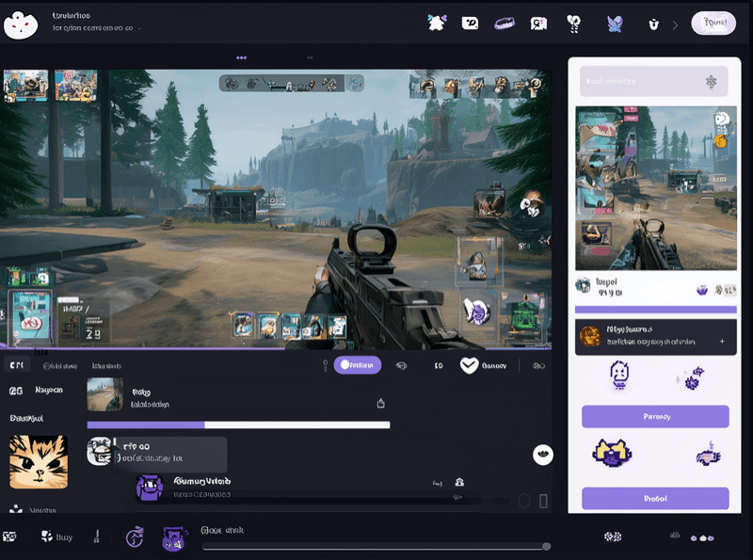Expand the plus on the dark notification card
This screenshot has width=753, height=560.
(722, 341)
